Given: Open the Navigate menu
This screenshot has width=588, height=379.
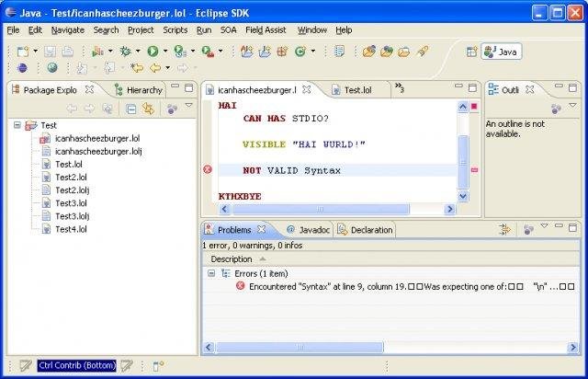Looking at the screenshot, I should coord(68,30).
